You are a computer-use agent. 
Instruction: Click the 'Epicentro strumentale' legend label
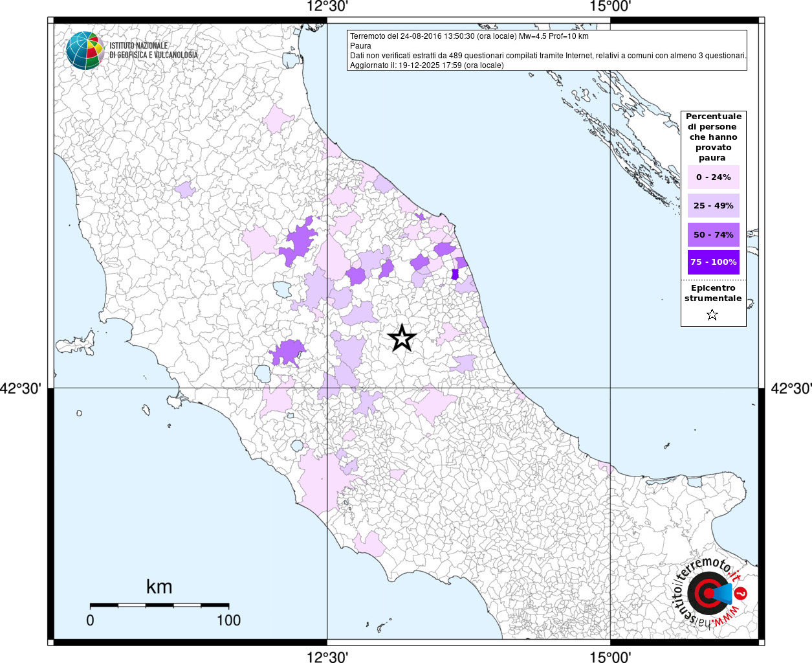pyautogui.click(x=713, y=293)
